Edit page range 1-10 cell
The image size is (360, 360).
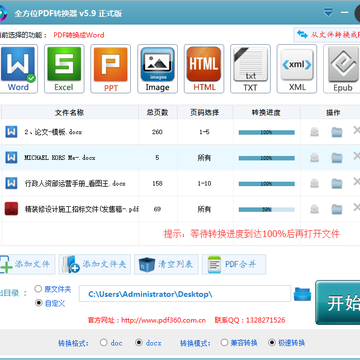pyautogui.click(x=204, y=183)
